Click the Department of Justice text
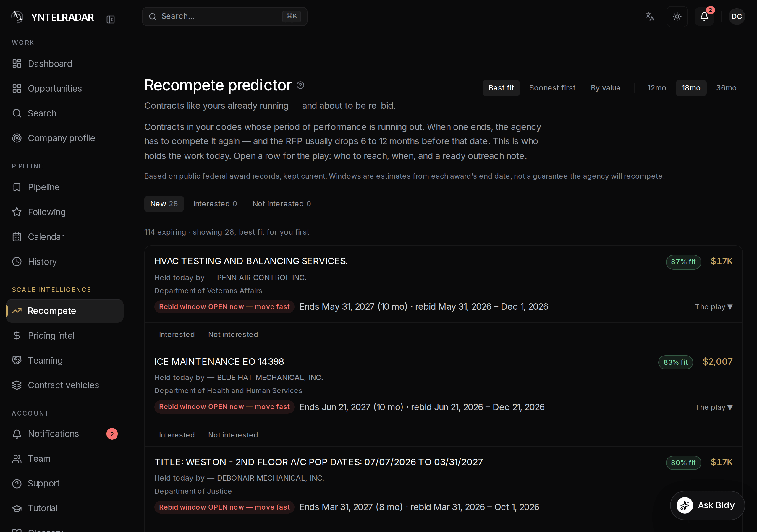 (193, 492)
